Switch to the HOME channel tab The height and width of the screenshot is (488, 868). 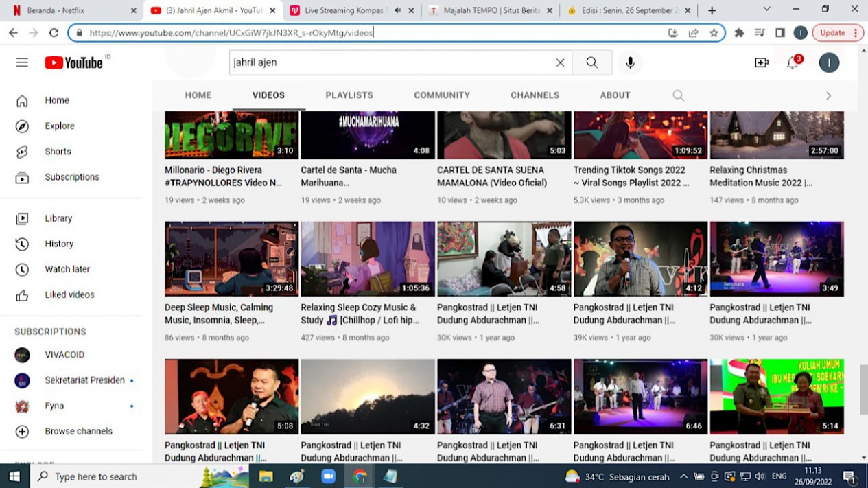pos(198,95)
